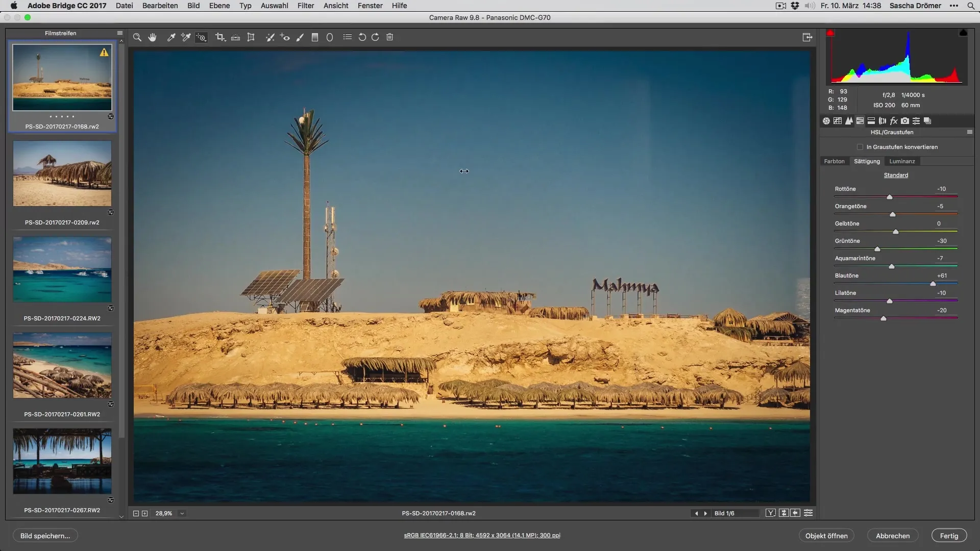Click the Blautöne saturation slider handle
The width and height of the screenshot is (980, 551).
click(x=933, y=284)
